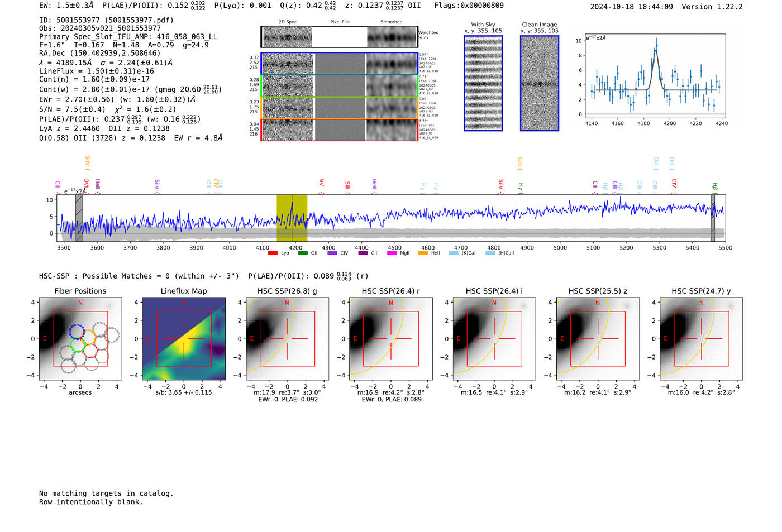Open the HSC SSP(26.4) r image
Viewport: 782px width, 532px height.
(x=391, y=338)
